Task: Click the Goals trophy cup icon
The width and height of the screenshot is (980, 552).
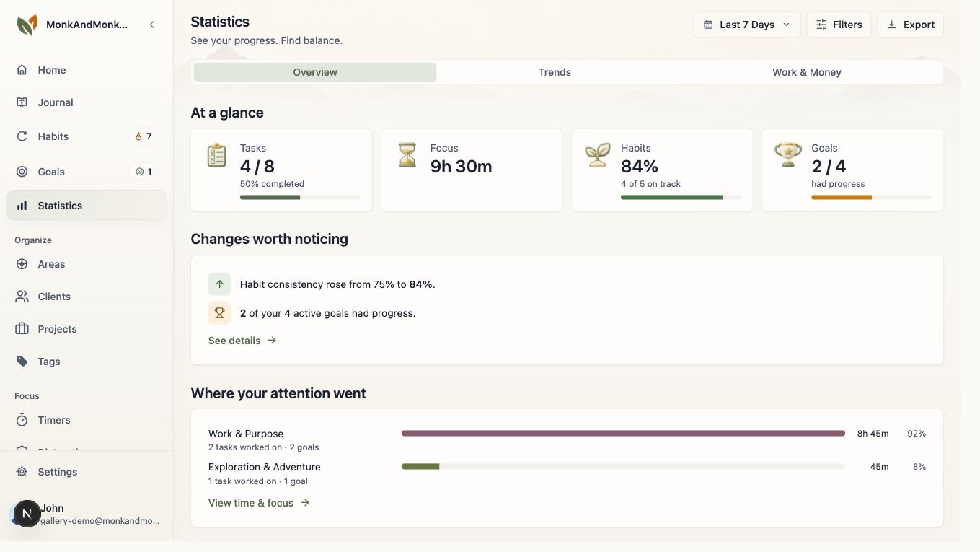Action: [x=788, y=155]
